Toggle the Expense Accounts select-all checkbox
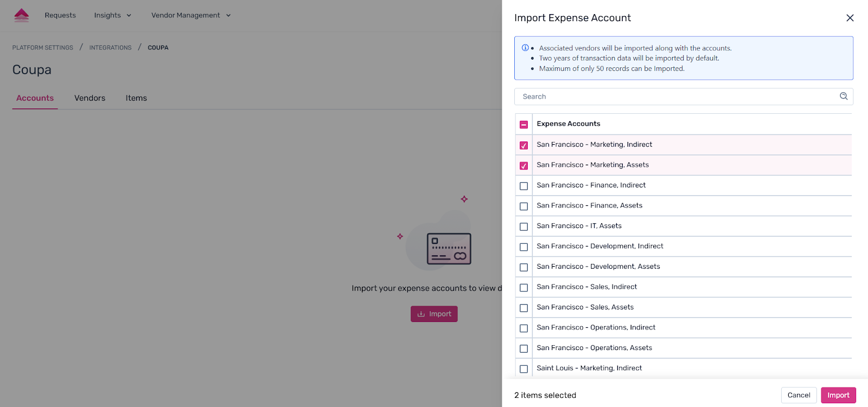This screenshot has height=407, width=868. point(524,125)
